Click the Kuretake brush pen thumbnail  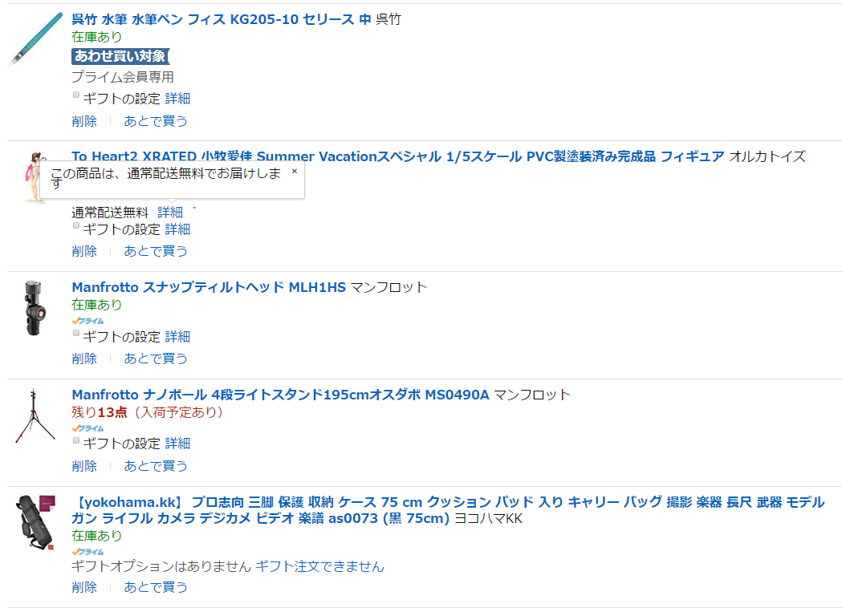tap(36, 38)
